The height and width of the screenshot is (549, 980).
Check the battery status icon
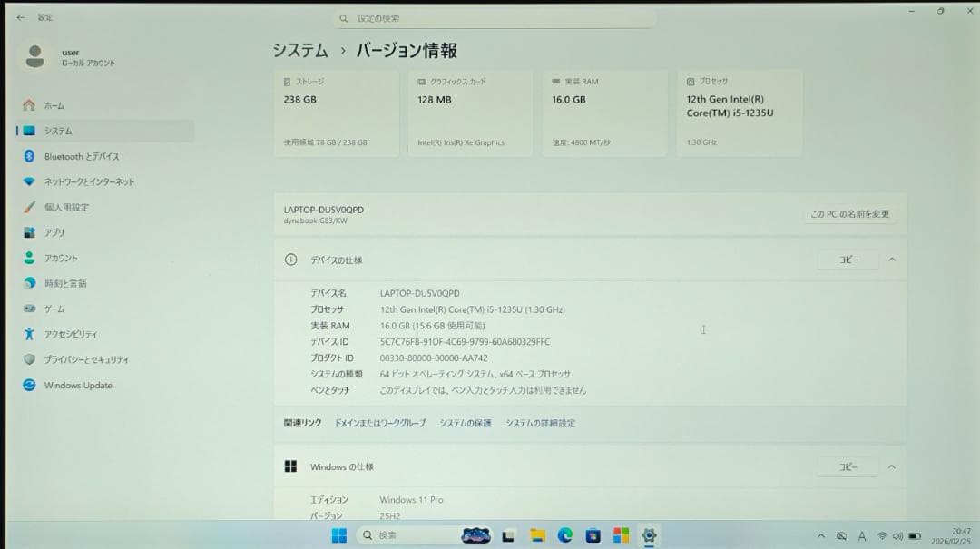click(x=915, y=536)
